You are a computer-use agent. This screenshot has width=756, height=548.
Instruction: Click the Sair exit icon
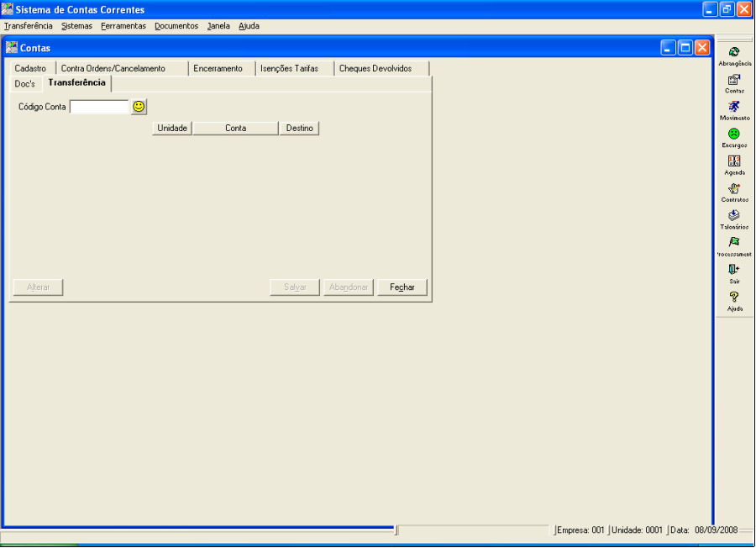pos(734,270)
